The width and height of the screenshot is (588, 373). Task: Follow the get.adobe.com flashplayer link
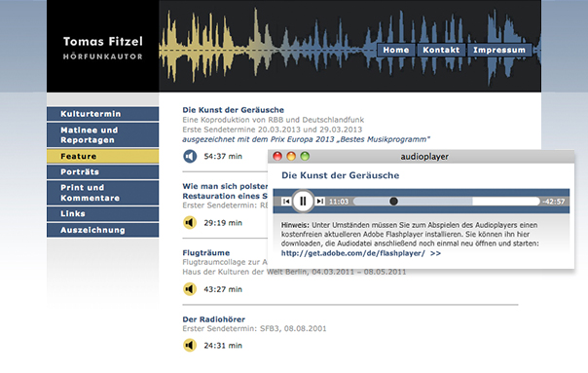(361, 253)
